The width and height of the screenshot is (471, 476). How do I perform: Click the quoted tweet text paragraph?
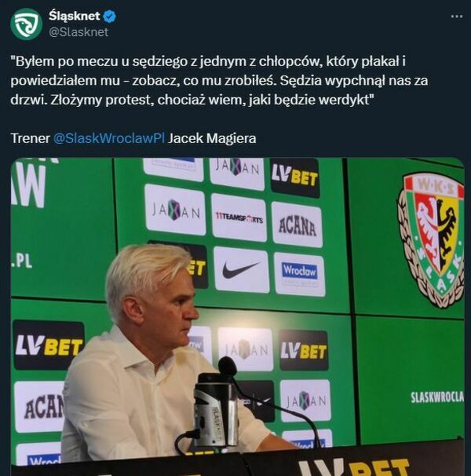point(219,80)
